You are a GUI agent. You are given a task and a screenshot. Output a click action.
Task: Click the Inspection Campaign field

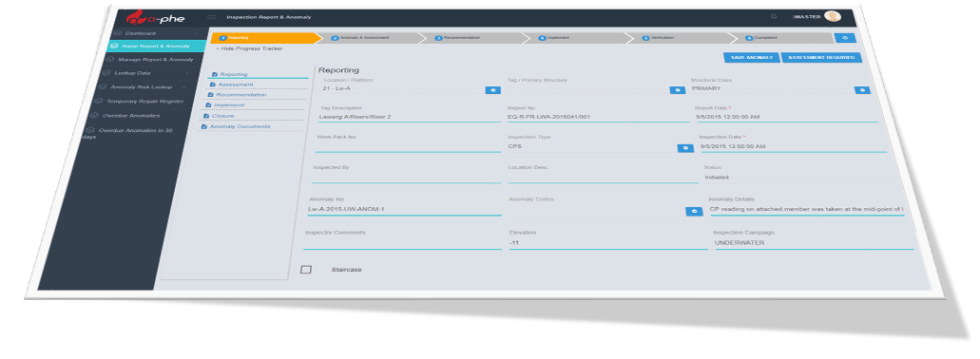[x=814, y=243]
